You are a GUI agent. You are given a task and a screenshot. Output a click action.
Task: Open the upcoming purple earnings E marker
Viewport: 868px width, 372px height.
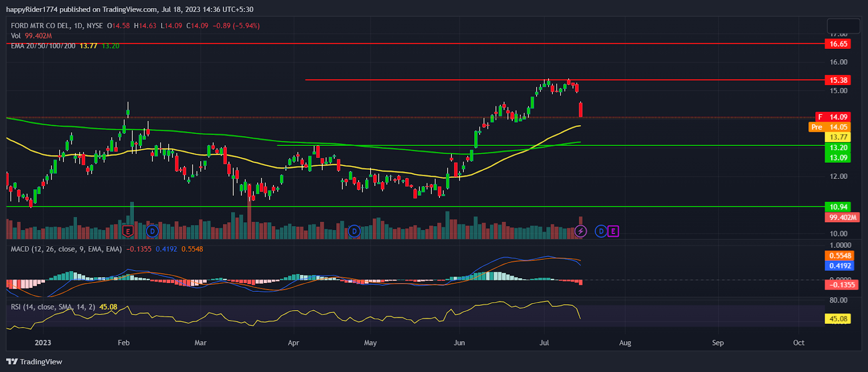click(613, 232)
